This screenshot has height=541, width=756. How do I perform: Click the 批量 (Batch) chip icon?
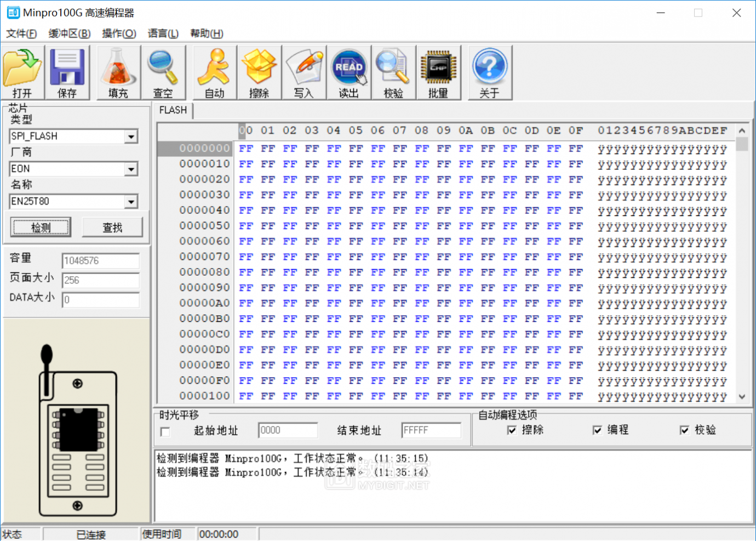[x=438, y=73]
